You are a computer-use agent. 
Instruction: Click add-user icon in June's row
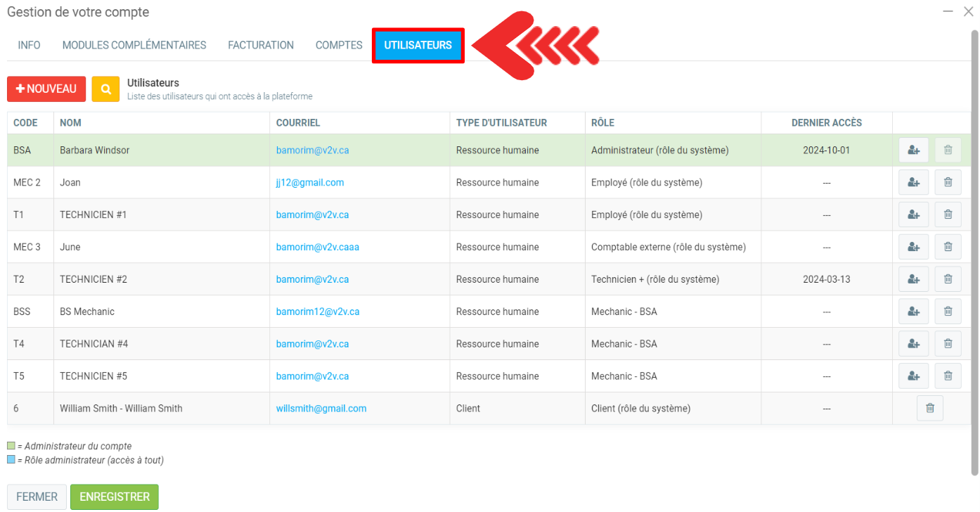click(x=913, y=248)
